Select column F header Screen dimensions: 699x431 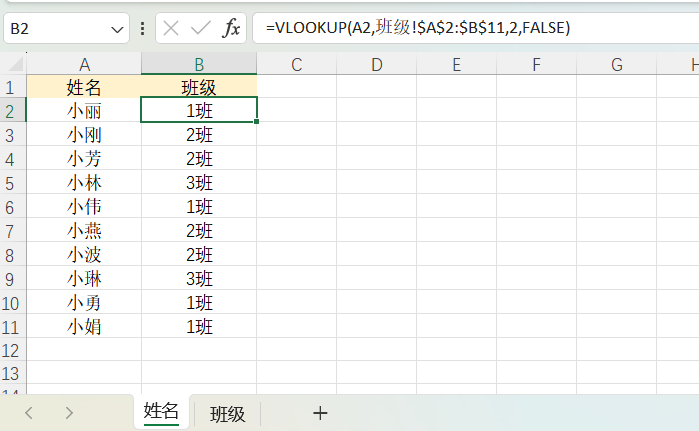tap(536, 64)
